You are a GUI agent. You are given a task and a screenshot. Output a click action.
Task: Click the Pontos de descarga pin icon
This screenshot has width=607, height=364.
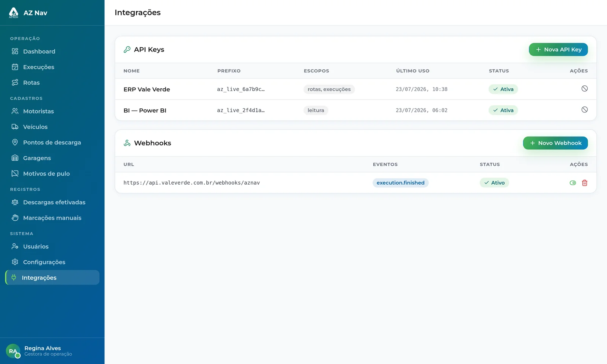[15, 142]
